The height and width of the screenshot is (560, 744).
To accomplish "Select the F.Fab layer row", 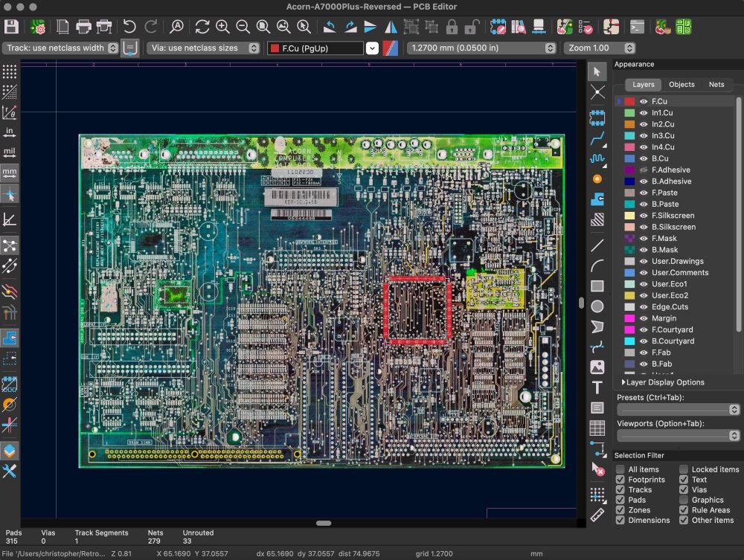I will point(674,353).
